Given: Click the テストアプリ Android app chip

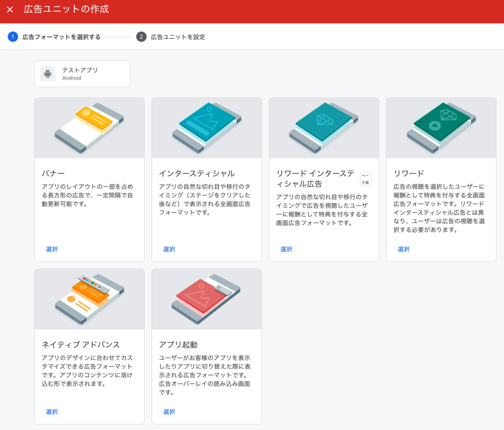Looking at the screenshot, I should tap(82, 74).
